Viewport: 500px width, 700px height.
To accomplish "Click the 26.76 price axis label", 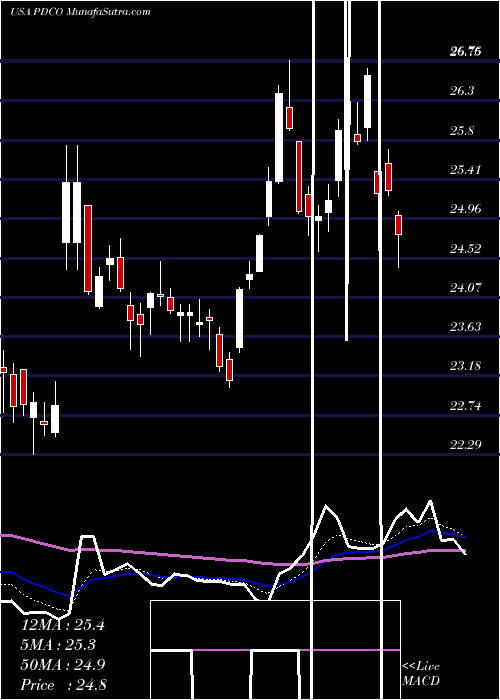I will [x=466, y=52].
